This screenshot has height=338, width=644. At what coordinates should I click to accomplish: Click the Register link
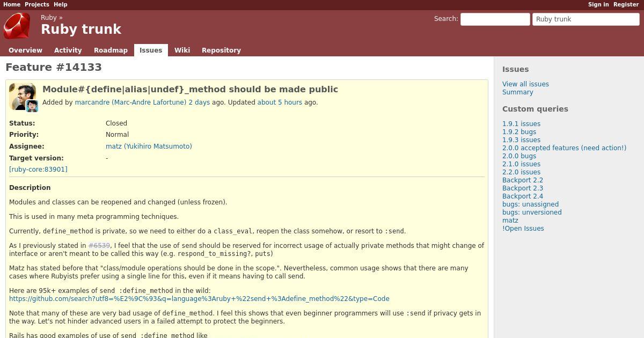626,4
